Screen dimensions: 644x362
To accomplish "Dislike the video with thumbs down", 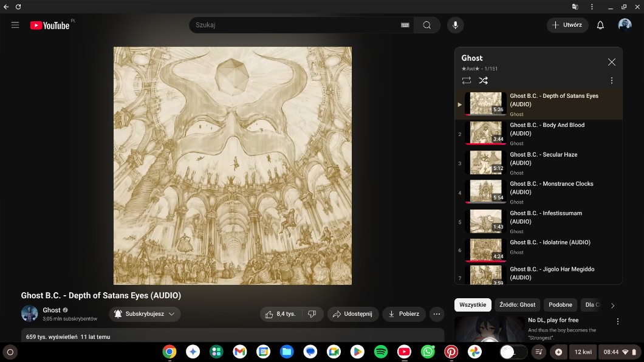I will (x=312, y=314).
